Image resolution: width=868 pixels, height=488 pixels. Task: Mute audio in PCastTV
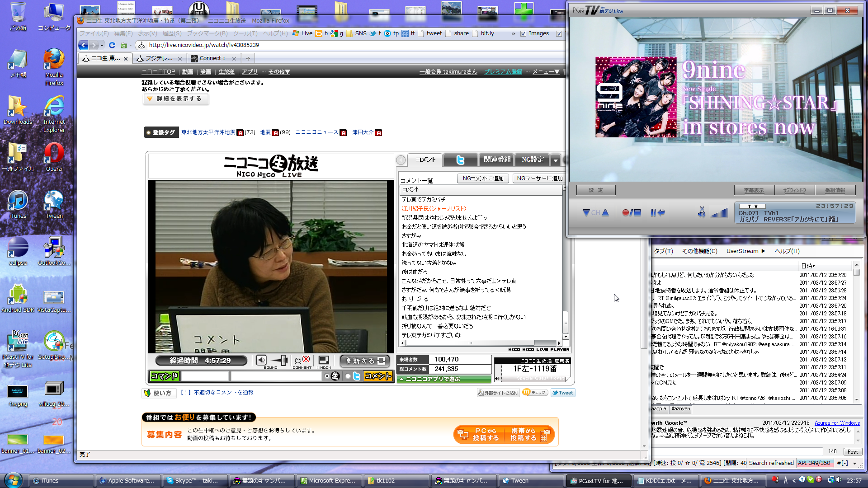point(701,212)
